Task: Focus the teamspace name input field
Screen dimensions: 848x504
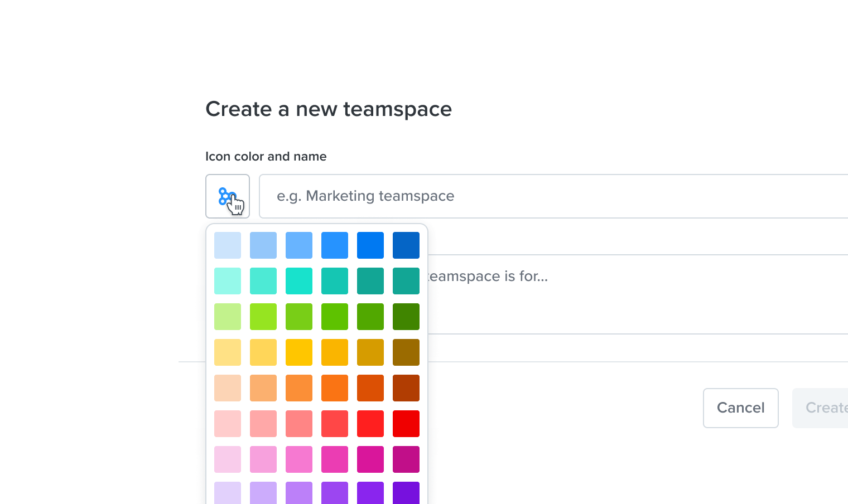Action: [x=553, y=196]
